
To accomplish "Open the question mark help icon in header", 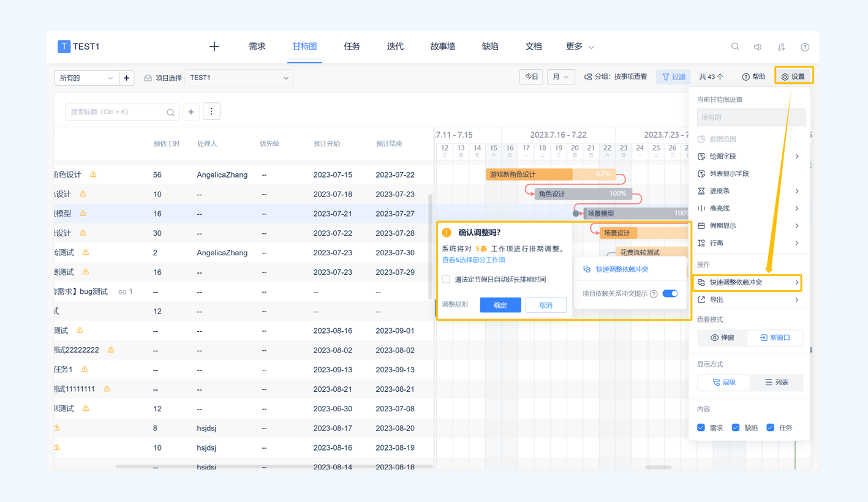I will pos(805,47).
